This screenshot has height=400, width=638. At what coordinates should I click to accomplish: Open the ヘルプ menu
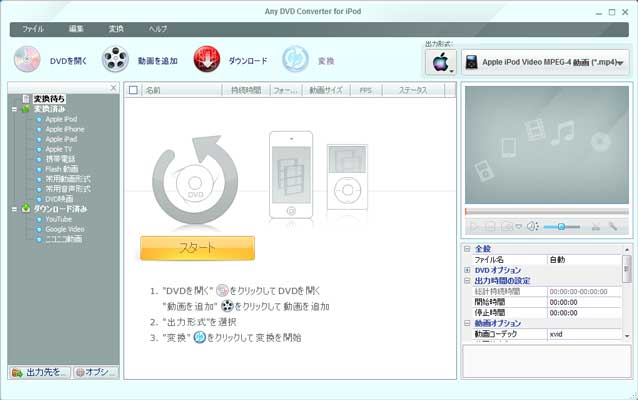pyautogui.click(x=157, y=29)
